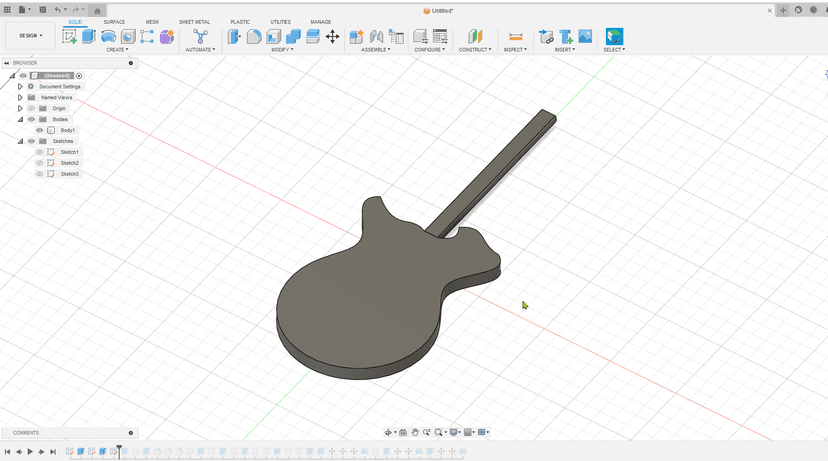Click the timeline marker handle

[x=119, y=449]
